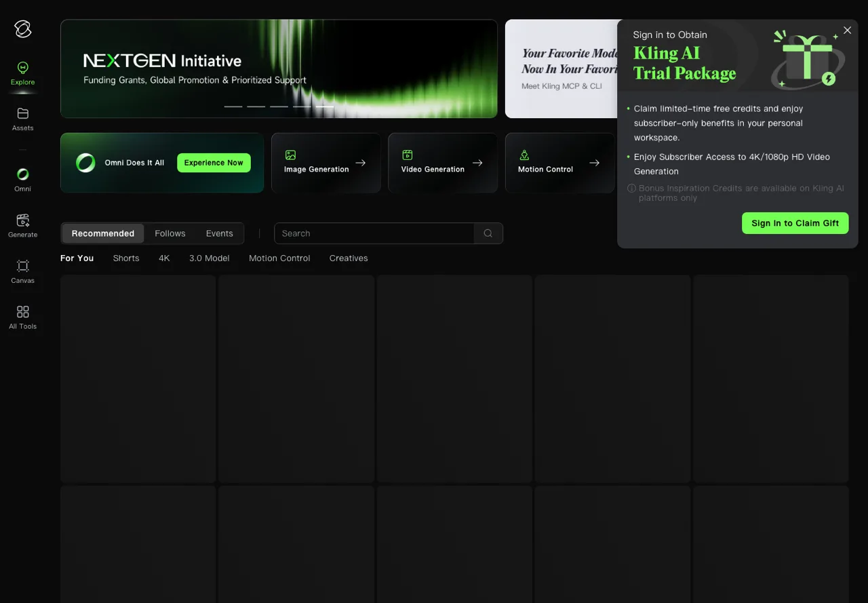The image size is (868, 603).
Task: Click the Image Generation picture icon
Action: [290, 155]
